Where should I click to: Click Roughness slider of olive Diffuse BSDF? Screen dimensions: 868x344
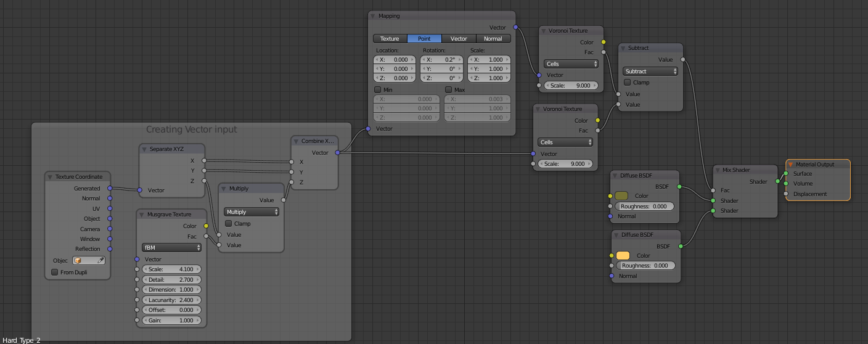click(644, 207)
